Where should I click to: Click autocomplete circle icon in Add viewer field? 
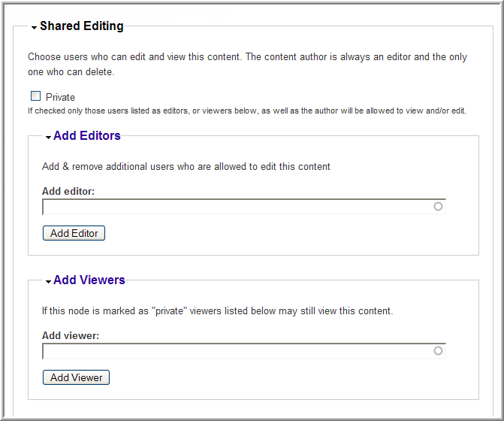pyautogui.click(x=438, y=350)
